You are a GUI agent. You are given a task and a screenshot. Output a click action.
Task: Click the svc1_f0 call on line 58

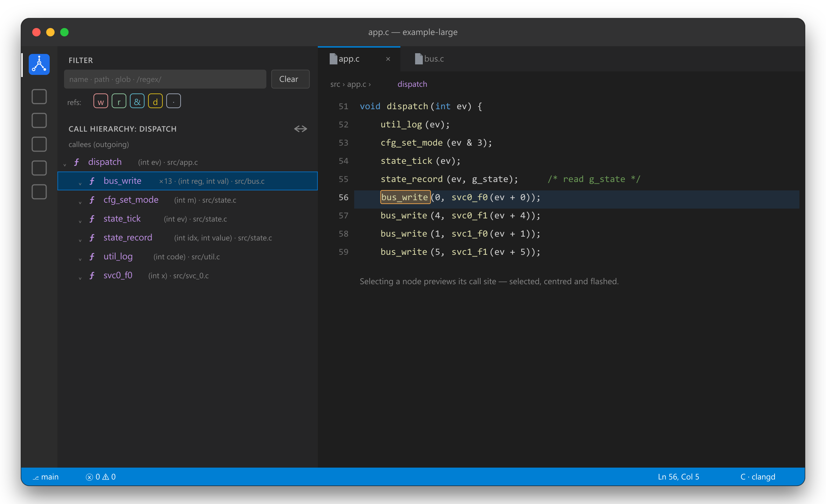click(469, 233)
